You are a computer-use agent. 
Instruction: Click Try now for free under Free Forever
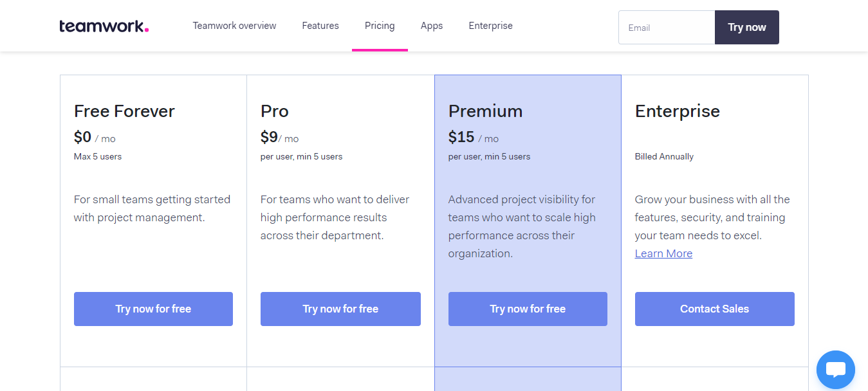click(x=153, y=309)
